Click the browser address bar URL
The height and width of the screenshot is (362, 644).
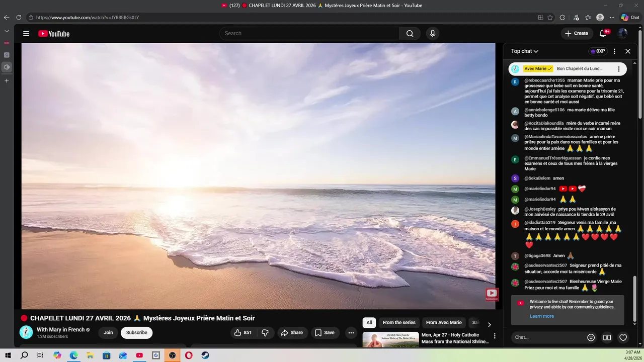(88, 17)
